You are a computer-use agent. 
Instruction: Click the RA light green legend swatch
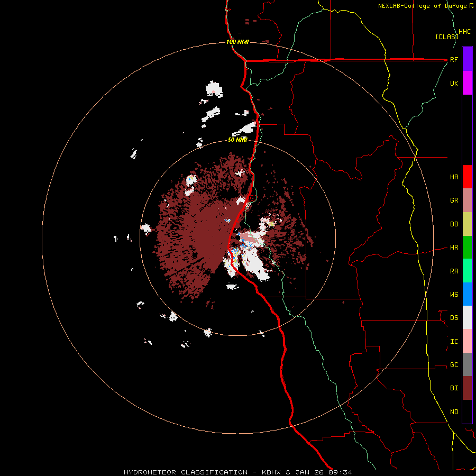click(x=467, y=271)
